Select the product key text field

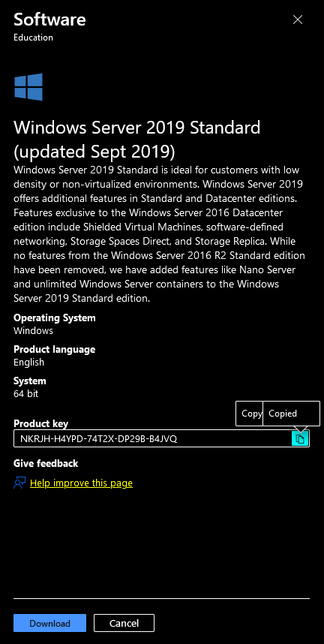pos(161,438)
